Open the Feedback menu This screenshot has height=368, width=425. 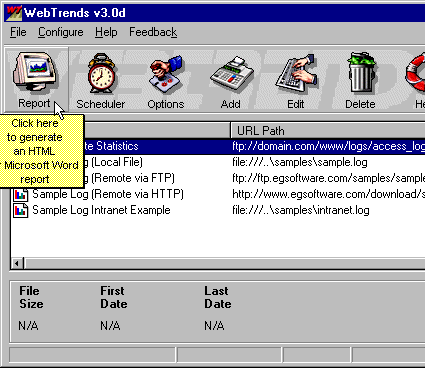[153, 32]
